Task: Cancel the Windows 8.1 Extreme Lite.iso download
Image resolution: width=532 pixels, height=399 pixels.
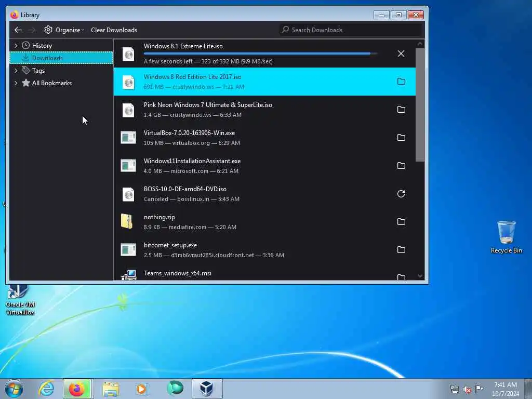Action: tap(401, 54)
